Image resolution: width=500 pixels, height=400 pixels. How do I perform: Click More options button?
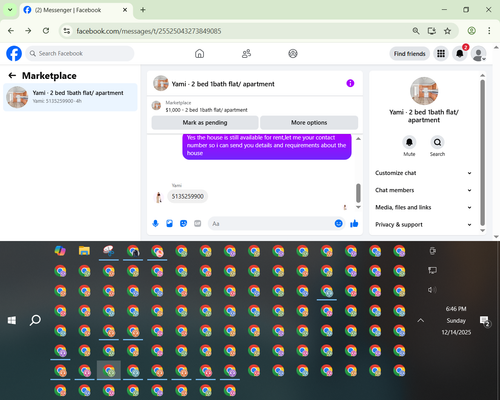tap(309, 123)
